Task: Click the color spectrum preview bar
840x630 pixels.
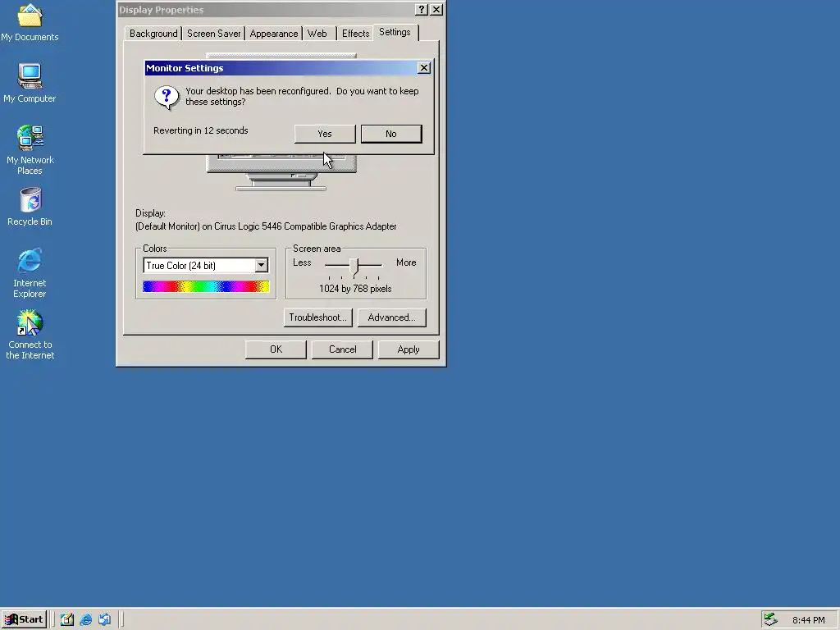Action: click(206, 286)
